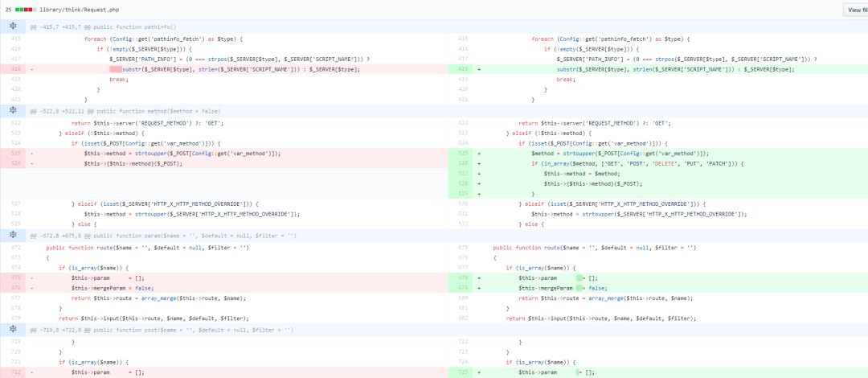Click added 'substr($_SERVER[$type], strlen(...' line on right
Viewport: 868px width, 378px height.
pyautogui.click(x=676, y=69)
